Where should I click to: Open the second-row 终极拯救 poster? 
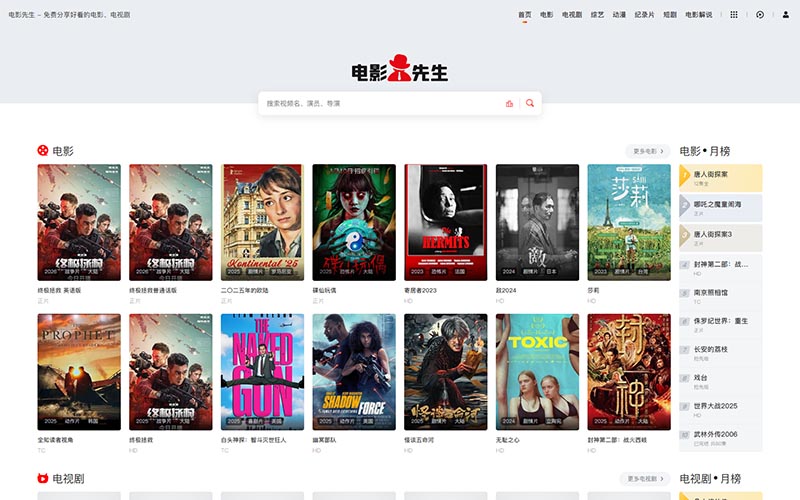coord(170,372)
